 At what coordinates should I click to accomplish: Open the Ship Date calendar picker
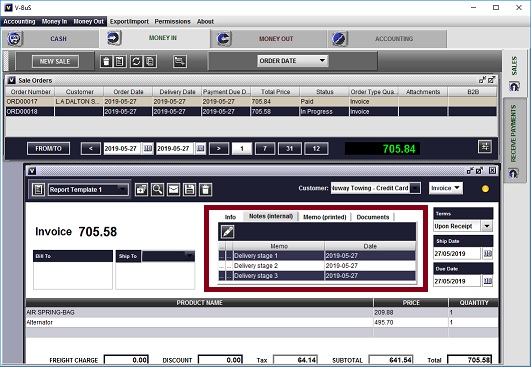coord(488,253)
